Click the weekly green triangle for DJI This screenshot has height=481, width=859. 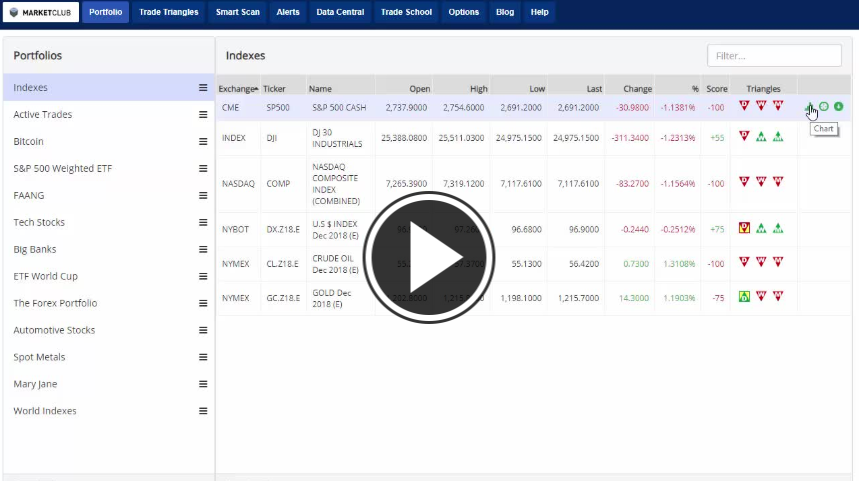pyautogui.click(x=761, y=136)
